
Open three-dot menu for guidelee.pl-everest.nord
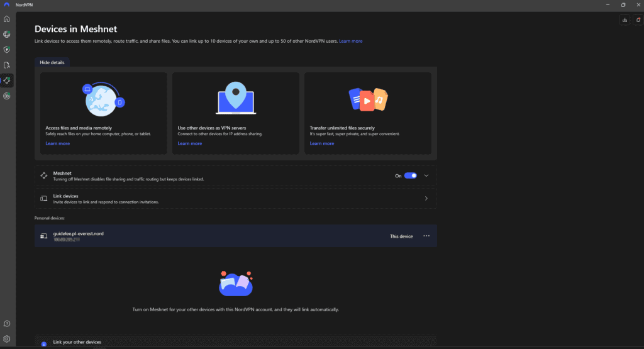(x=426, y=236)
